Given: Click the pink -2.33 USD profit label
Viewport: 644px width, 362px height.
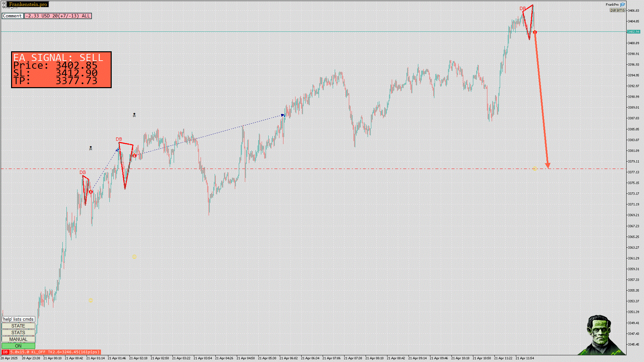Looking at the screenshot, I should (58, 16).
